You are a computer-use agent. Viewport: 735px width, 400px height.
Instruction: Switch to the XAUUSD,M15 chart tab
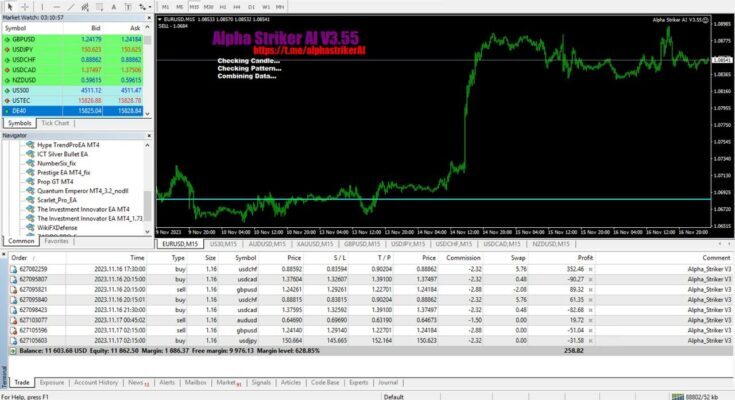pos(315,244)
